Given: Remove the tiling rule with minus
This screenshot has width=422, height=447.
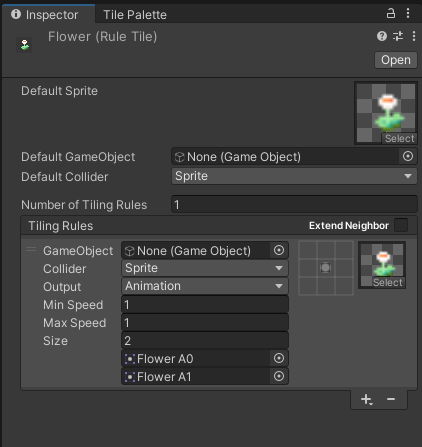Looking at the screenshot, I should [x=391, y=399].
